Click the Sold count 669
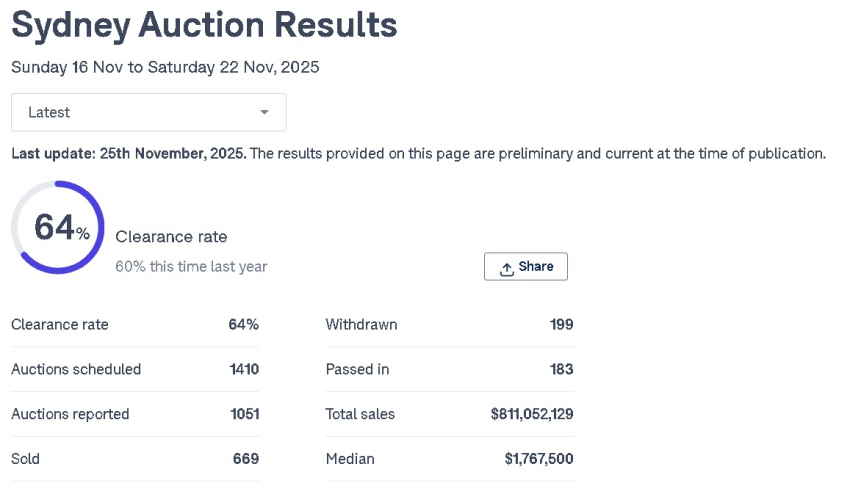 [245, 459]
